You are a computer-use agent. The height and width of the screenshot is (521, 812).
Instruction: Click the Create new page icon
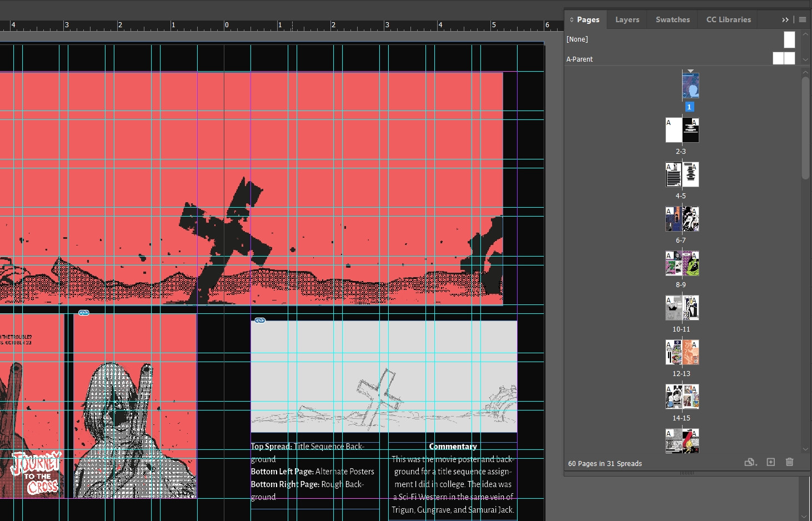(771, 462)
